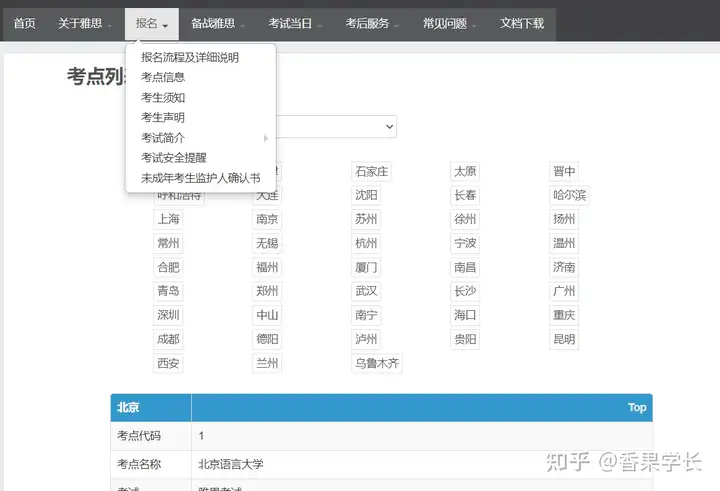The height and width of the screenshot is (491, 720).
Task: Click the 温州 city link
Action: tap(564, 243)
